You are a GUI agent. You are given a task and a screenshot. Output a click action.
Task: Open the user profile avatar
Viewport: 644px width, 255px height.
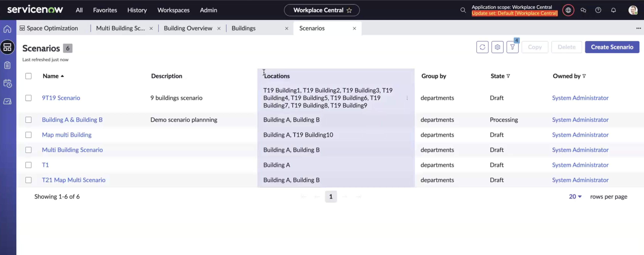click(x=633, y=10)
